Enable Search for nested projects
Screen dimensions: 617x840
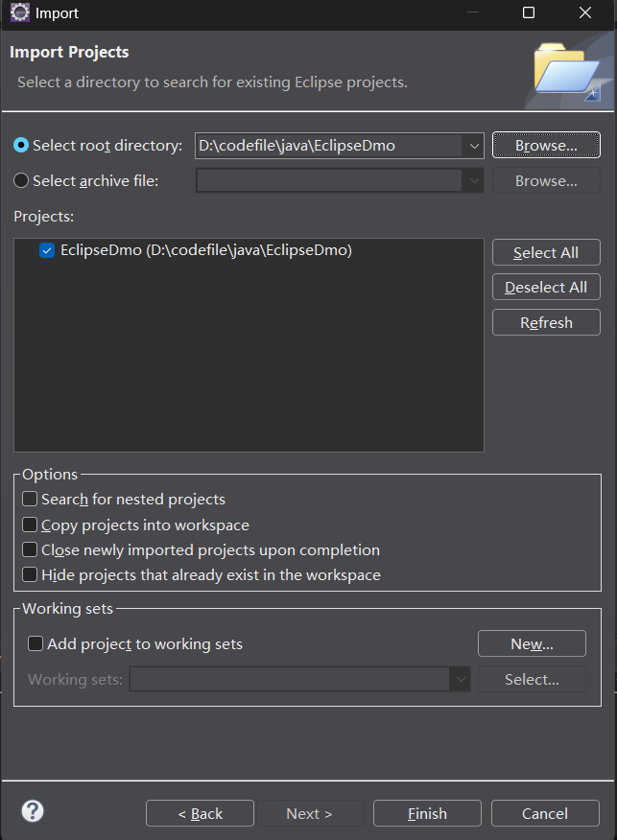(x=30, y=499)
